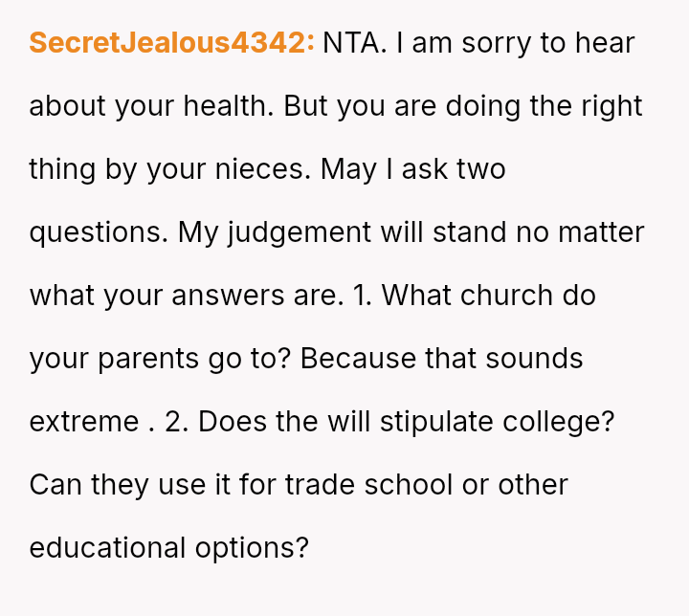Screen dimensions: 689x616
Task: Click the phrase "educational options?"
Action: pyautogui.click(x=168, y=548)
